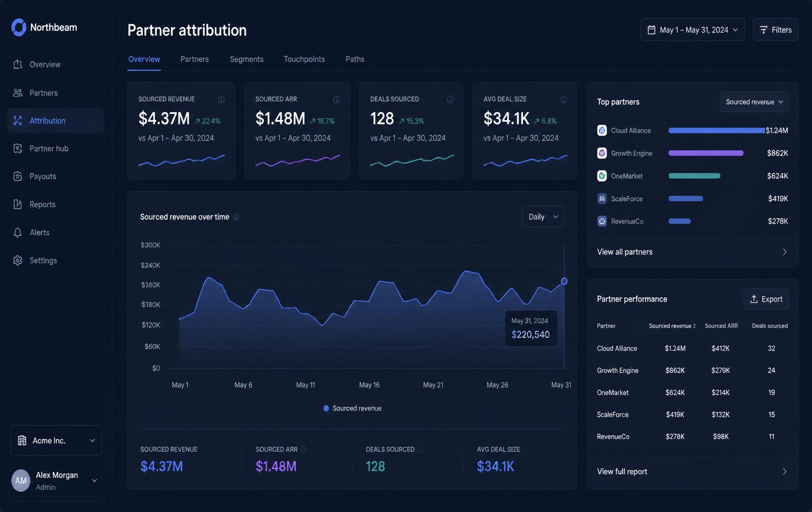Open the Filters button

coord(775,29)
